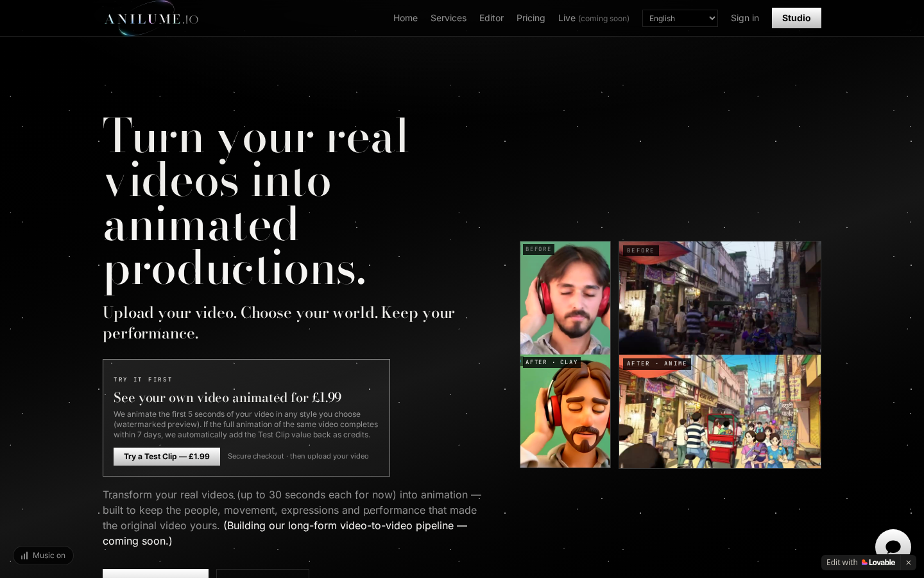Click 'Secure checkout · then upload your video'
This screenshot has height=578, width=924.
click(298, 456)
